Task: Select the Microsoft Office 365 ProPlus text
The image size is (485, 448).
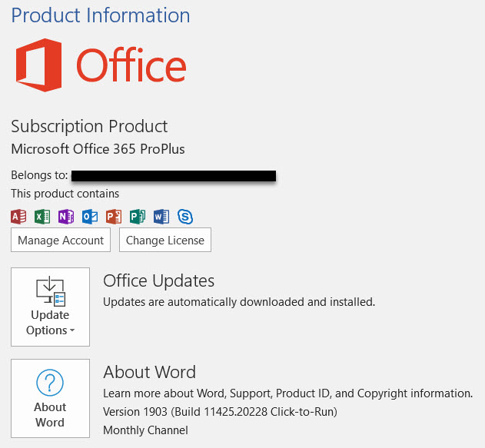Action: [x=98, y=149]
